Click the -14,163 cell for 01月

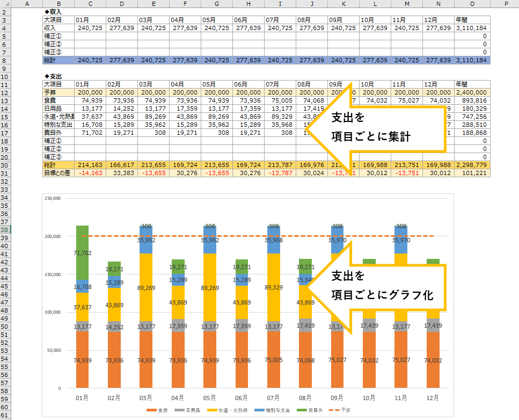coord(90,173)
